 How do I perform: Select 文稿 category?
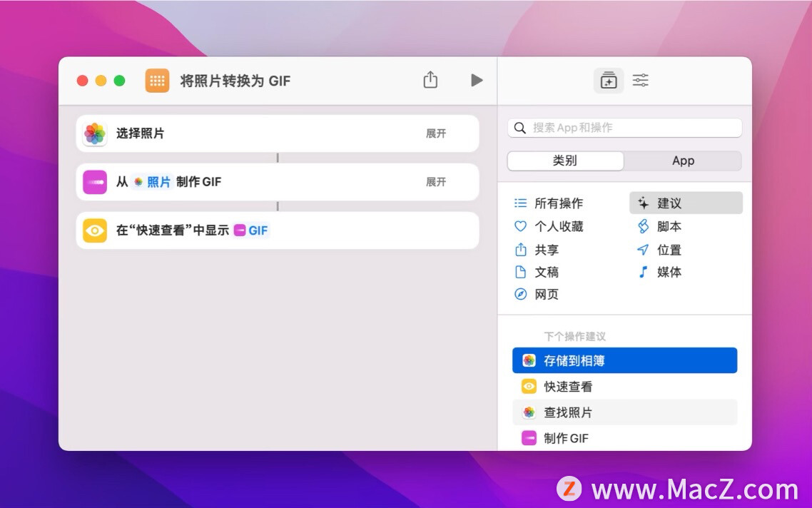[547, 272]
